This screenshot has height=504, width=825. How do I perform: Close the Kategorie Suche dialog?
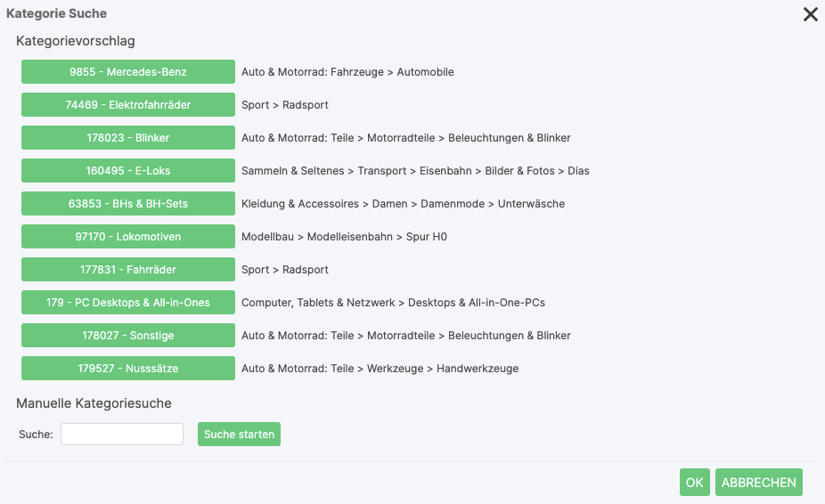click(x=810, y=14)
